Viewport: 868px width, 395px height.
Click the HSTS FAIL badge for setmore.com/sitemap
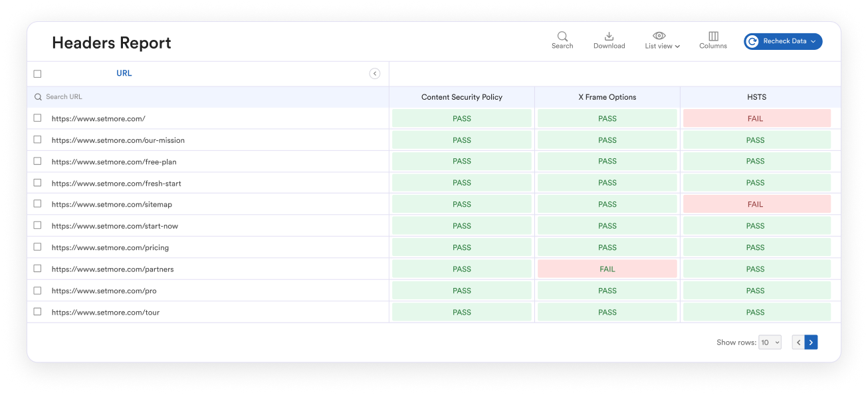point(755,203)
